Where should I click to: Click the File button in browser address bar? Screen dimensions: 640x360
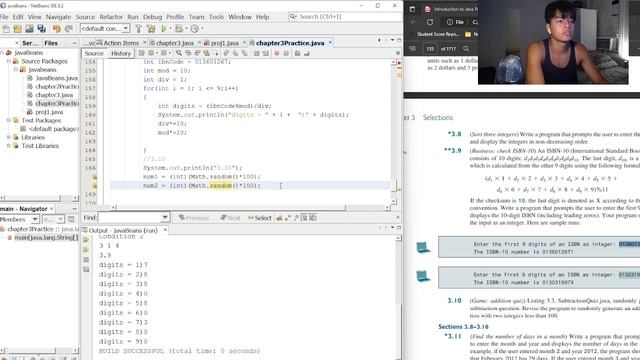point(455,22)
